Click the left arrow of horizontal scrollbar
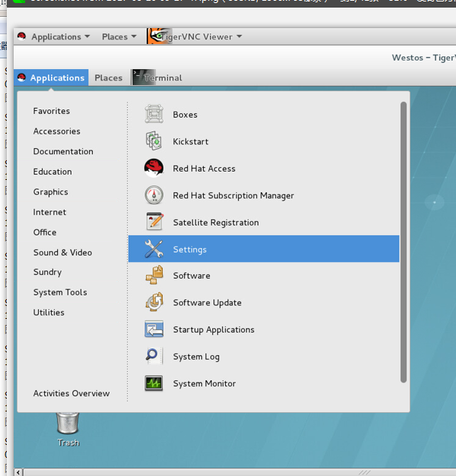Image resolution: width=456 pixels, height=476 pixels. click(x=18, y=472)
